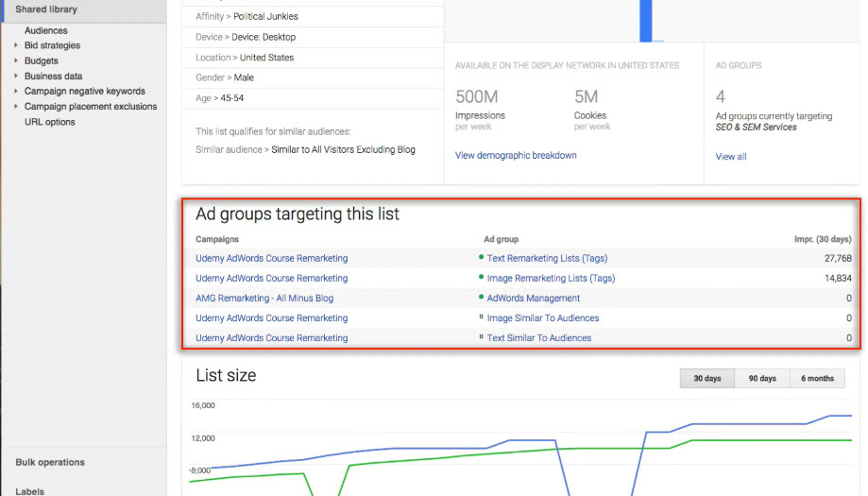Expand Campaign negative keywords in sidebar
Screen dimensions: 868x496
[16, 92]
